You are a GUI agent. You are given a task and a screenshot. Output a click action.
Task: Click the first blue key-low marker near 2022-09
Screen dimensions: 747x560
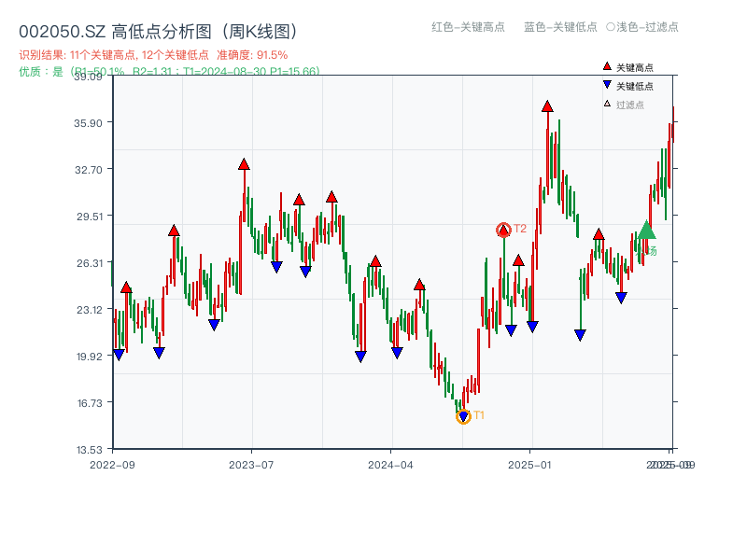pos(120,355)
